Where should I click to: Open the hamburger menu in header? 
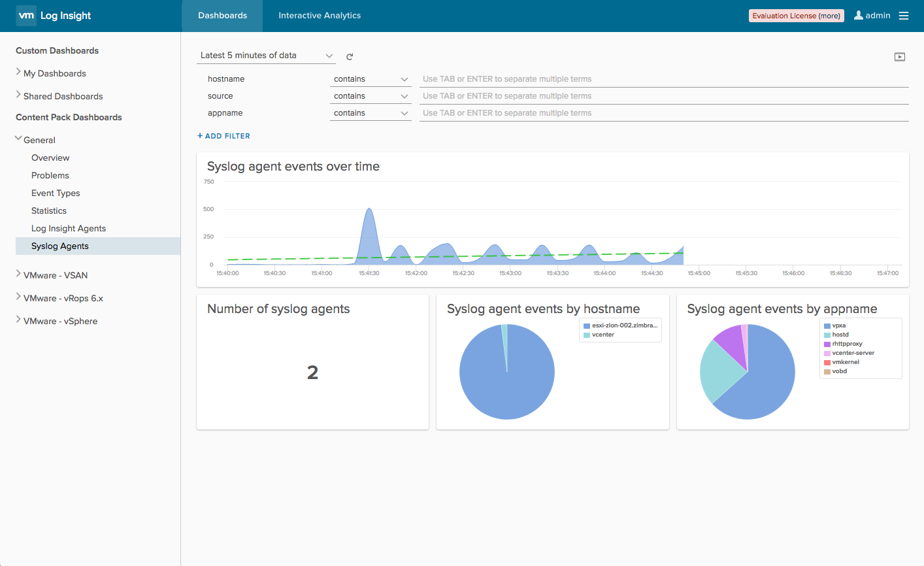click(x=904, y=16)
